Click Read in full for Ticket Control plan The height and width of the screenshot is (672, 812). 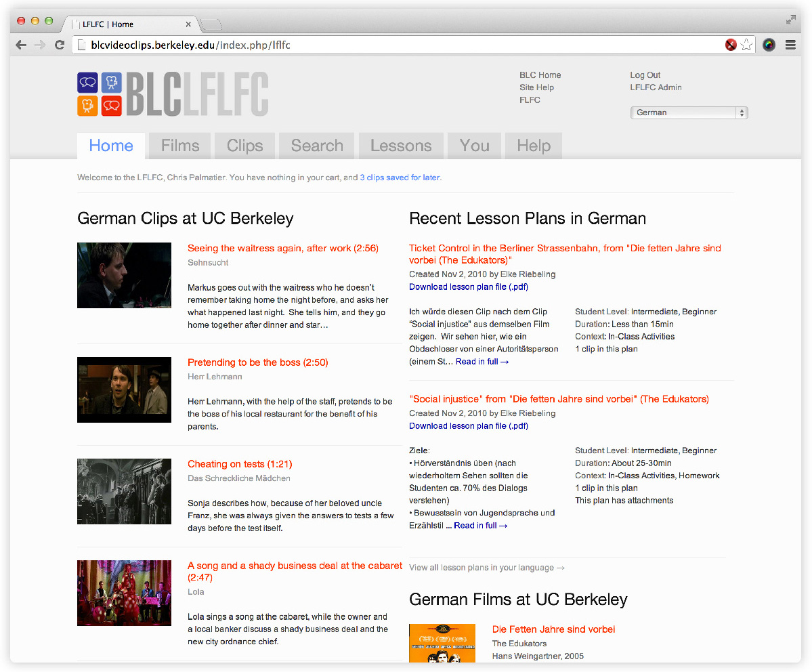point(482,362)
